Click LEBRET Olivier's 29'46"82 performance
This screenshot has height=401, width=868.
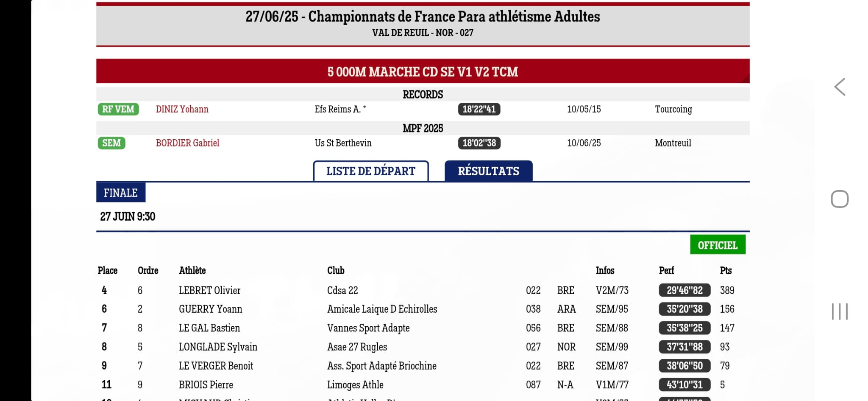[x=684, y=290]
